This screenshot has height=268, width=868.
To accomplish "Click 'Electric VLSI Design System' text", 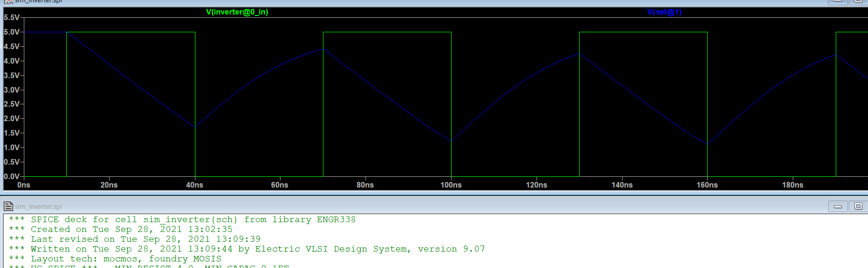I will coord(333,249).
